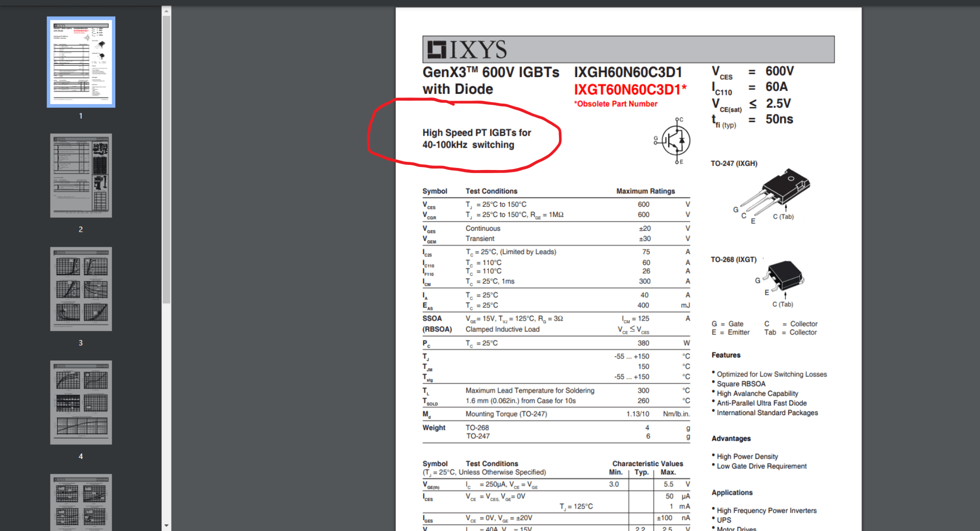Image resolution: width=980 pixels, height=531 pixels.
Task: Click 'Tab = Collector' pin legend
Action: click(790, 332)
